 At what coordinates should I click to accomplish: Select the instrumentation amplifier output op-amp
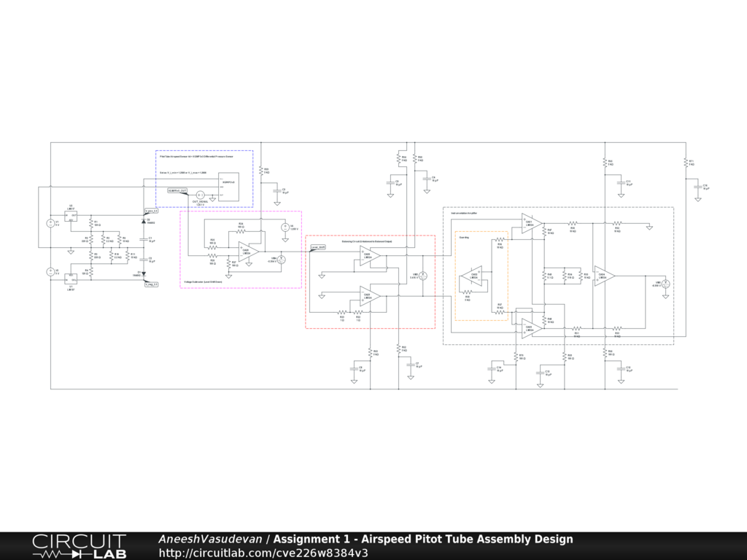605,276
